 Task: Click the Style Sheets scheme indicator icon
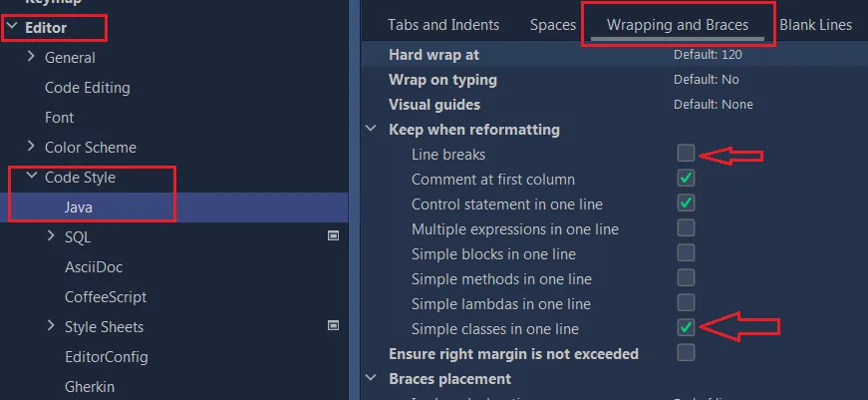tap(334, 326)
